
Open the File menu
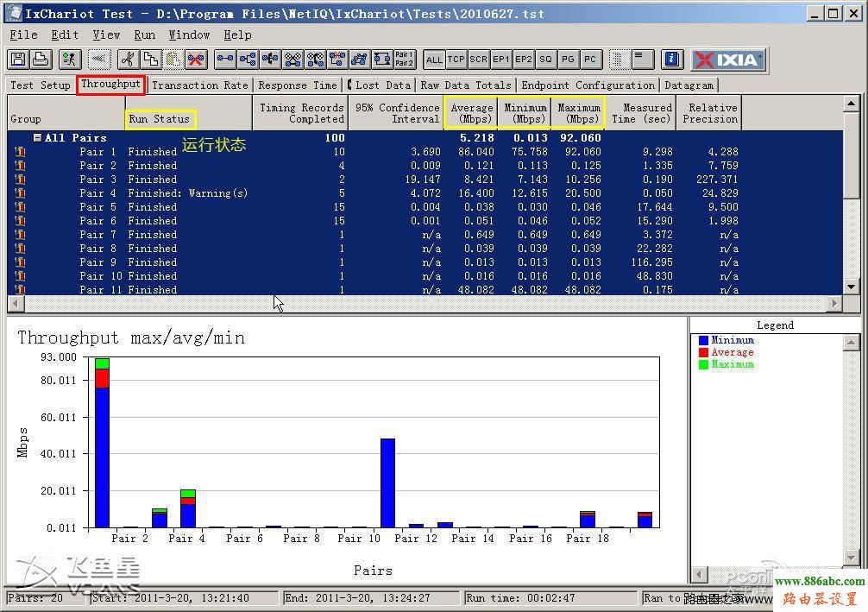point(24,35)
